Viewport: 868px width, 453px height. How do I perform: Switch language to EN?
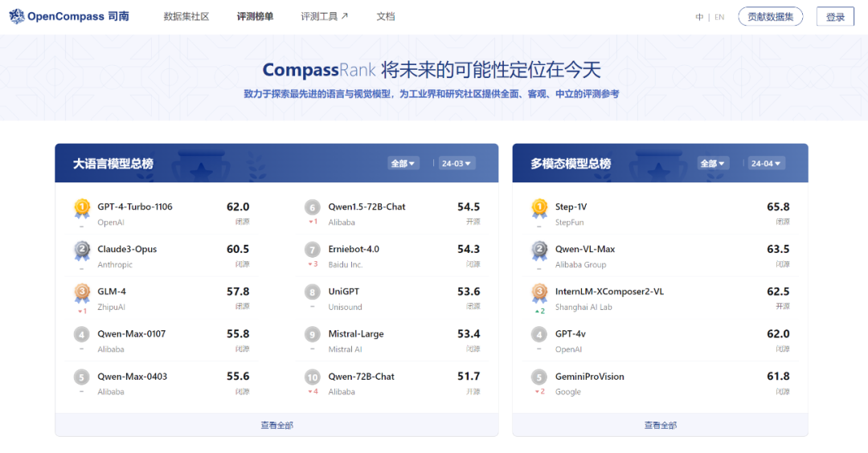[x=719, y=17]
